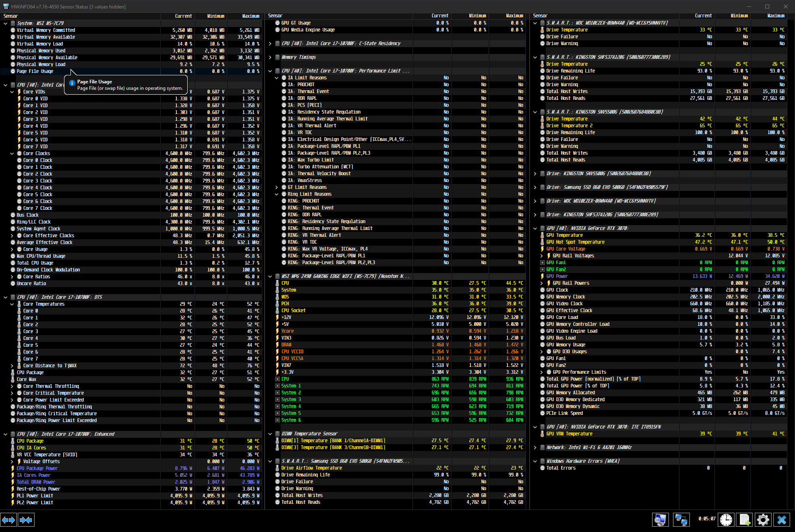Click the reset clock icon
Image resolution: width=795 pixels, height=532 pixels.
pos(726,520)
